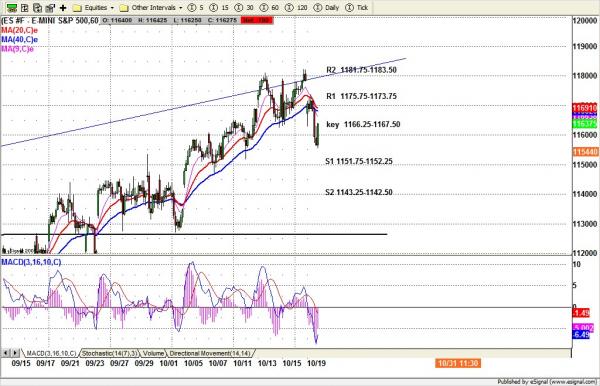Image resolution: width=600 pixels, height=386 pixels.
Task: Click the green current price marker
Action: [585, 124]
